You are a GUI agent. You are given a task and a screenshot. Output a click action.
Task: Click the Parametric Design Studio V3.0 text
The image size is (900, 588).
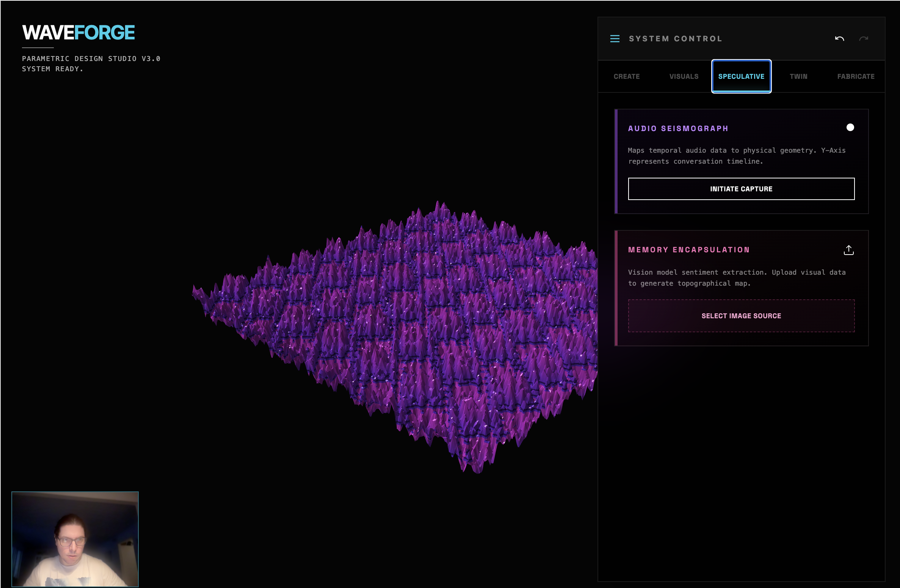tap(91, 59)
